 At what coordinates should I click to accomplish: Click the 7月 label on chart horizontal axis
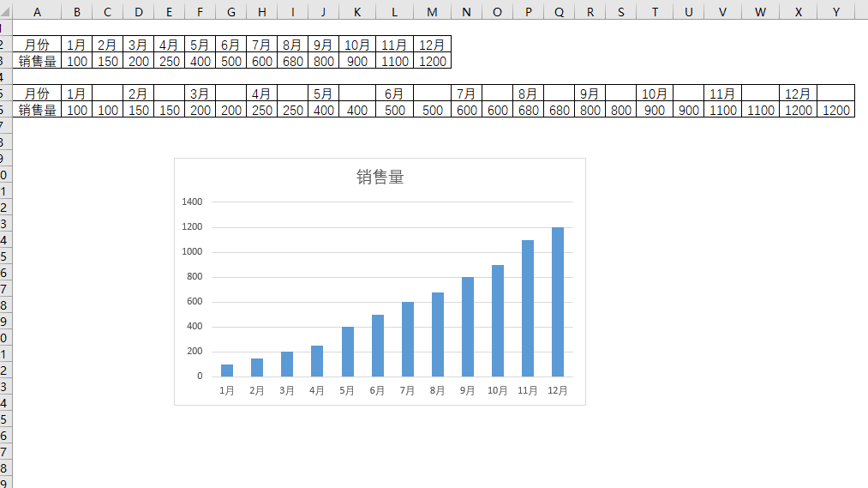point(407,391)
